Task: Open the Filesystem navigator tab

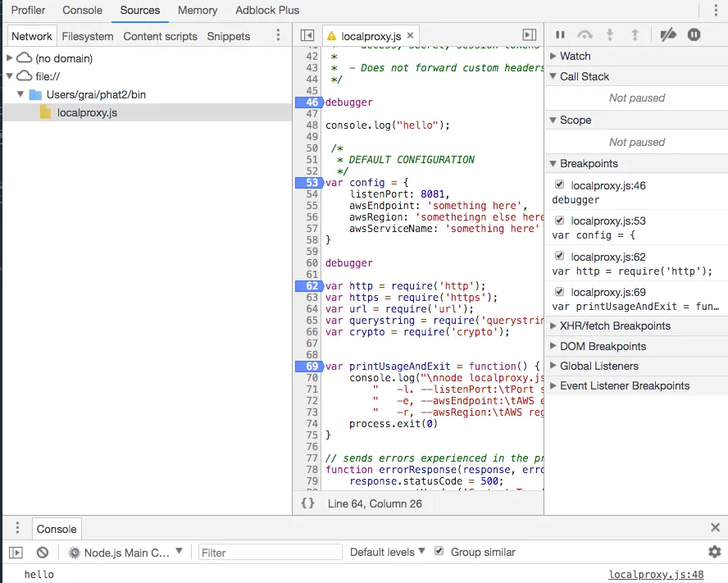Action: (88, 36)
